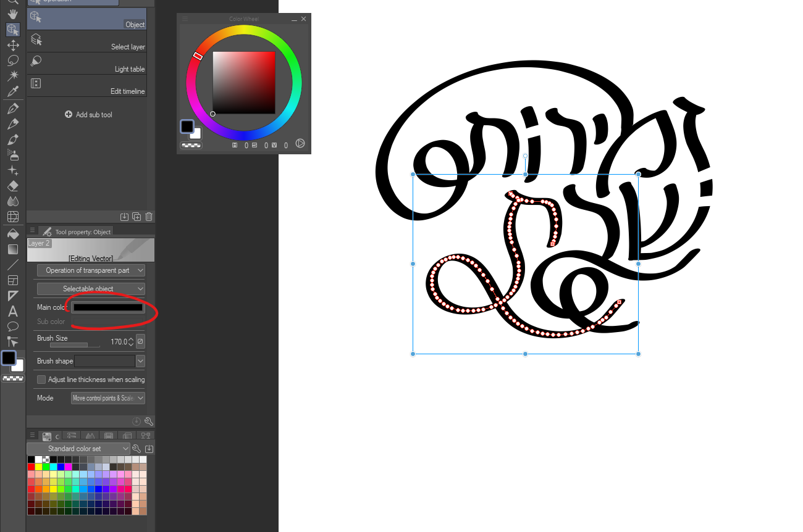
Task: Click the color square in Color Wheel
Action: coord(244,83)
